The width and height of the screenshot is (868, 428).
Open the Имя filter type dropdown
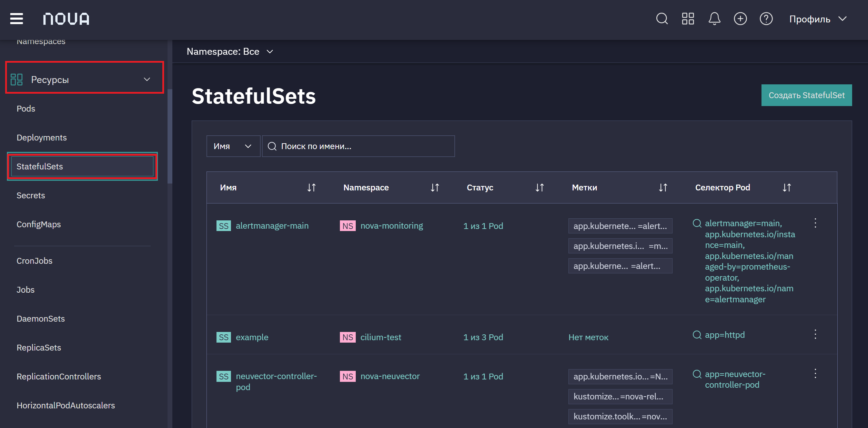pyautogui.click(x=233, y=146)
